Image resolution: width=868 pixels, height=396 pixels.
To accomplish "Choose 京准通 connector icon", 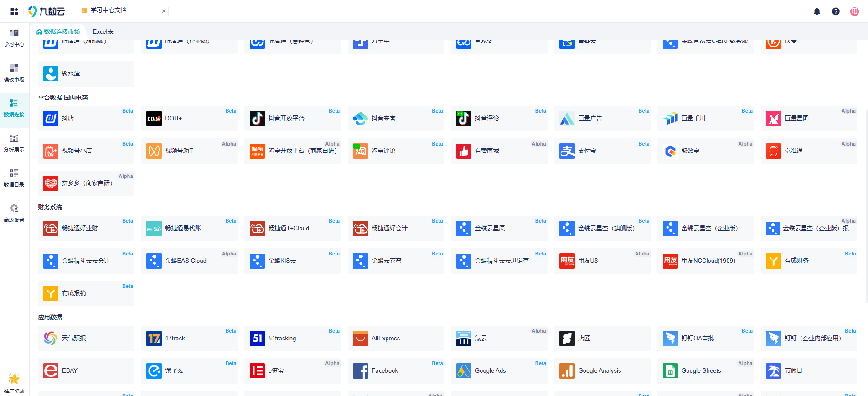I will pos(774,151).
